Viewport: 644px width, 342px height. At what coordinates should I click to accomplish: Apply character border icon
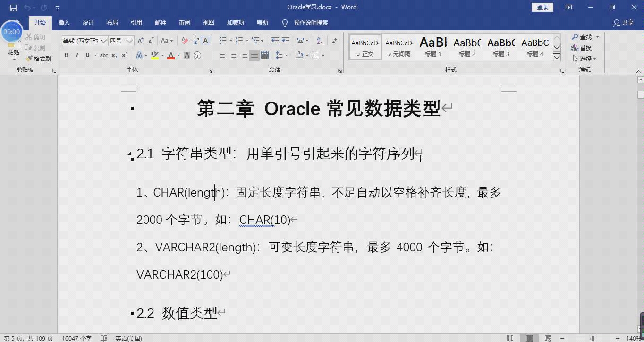tap(205, 41)
